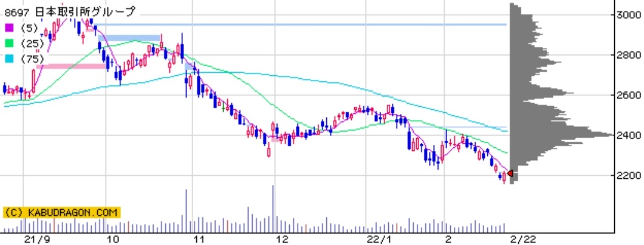Screen dimensions: 644x245
Task: Click the cyan (75) moving average swatch
Action: pyautogui.click(x=9, y=59)
